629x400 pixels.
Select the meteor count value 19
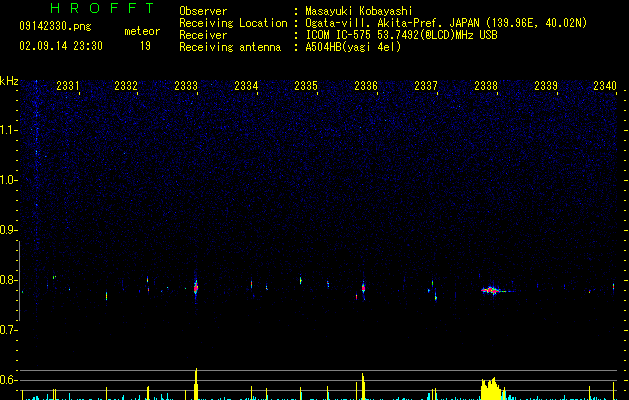point(145,46)
